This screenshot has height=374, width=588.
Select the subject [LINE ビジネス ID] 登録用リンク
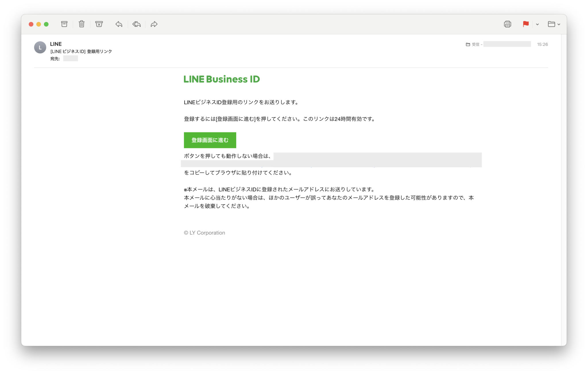click(x=81, y=51)
